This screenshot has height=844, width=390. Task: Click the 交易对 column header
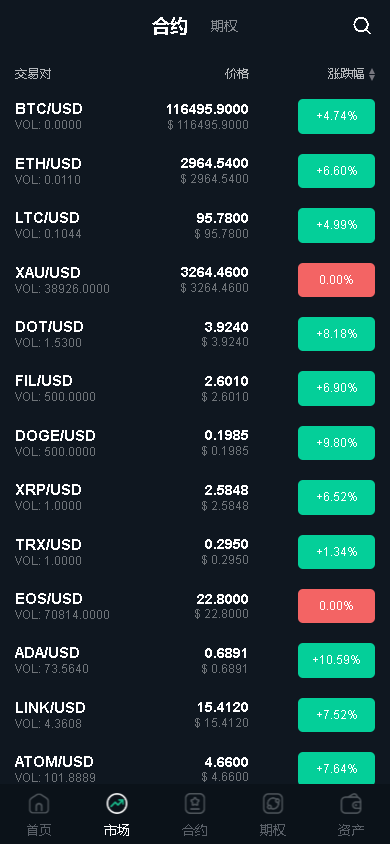(x=33, y=74)
